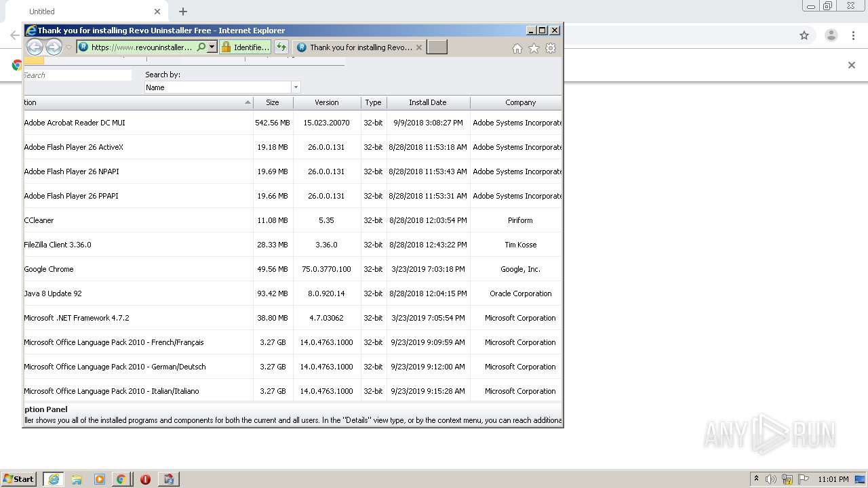Sort by Type column header
This screenshot has width=868, height=488.
pyautogui.click(x=373, y=102)
